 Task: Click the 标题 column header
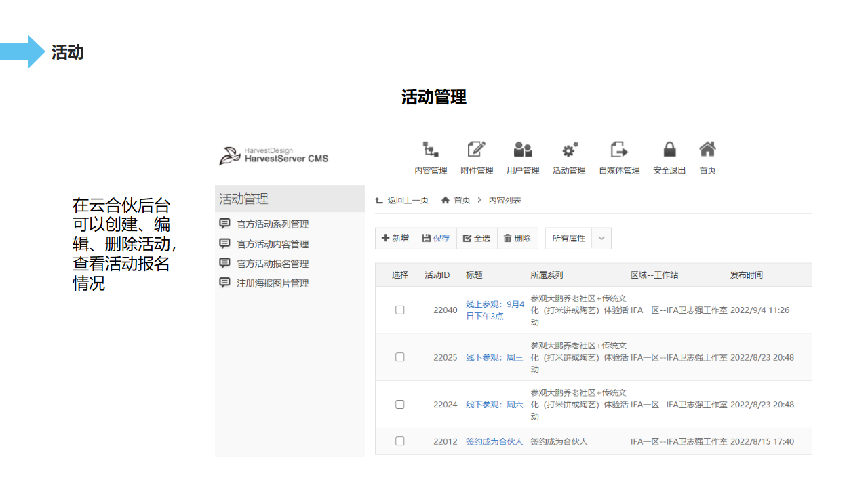click(474, 275)
